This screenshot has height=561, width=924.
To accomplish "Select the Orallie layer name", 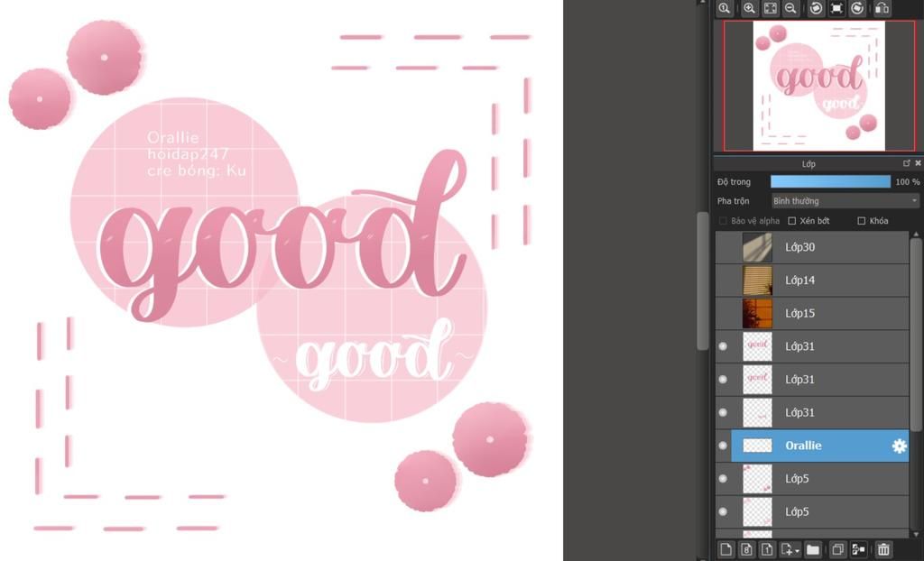I will click(x=803, y=446).
